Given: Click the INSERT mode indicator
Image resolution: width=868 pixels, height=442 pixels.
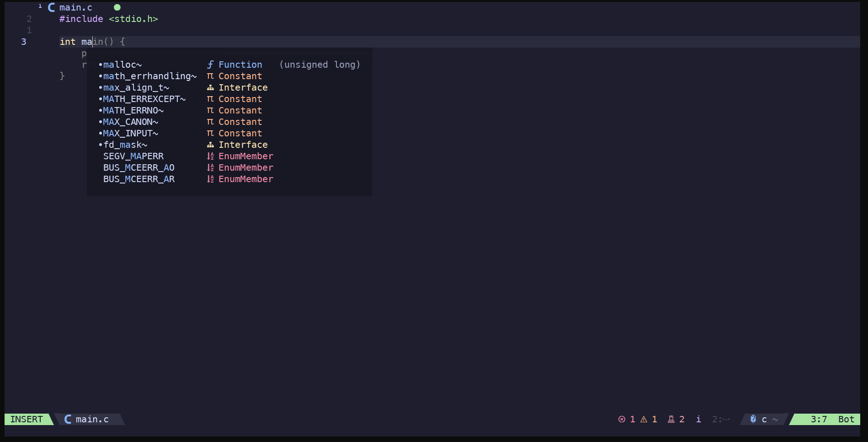Looking at the screenshot, I should pos(27,420).
